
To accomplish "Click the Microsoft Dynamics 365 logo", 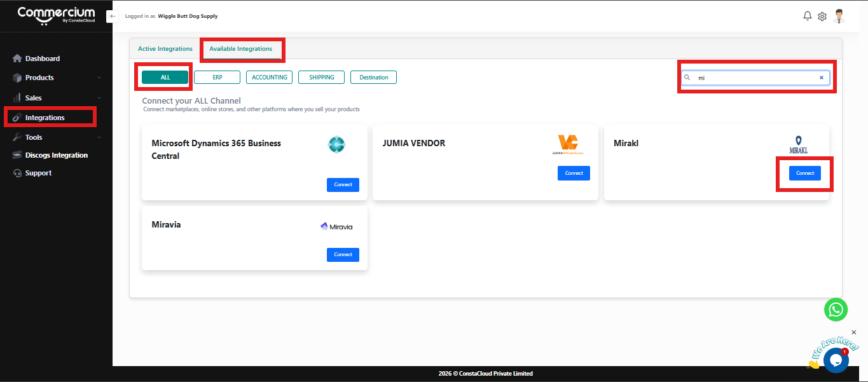I will [x=336, y=145].
